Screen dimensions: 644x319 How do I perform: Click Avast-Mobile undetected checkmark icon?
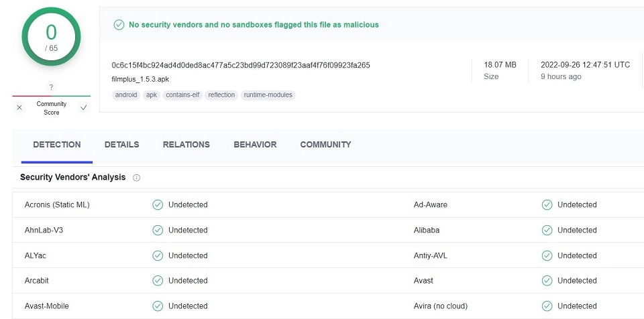click(x=158, y=306)
